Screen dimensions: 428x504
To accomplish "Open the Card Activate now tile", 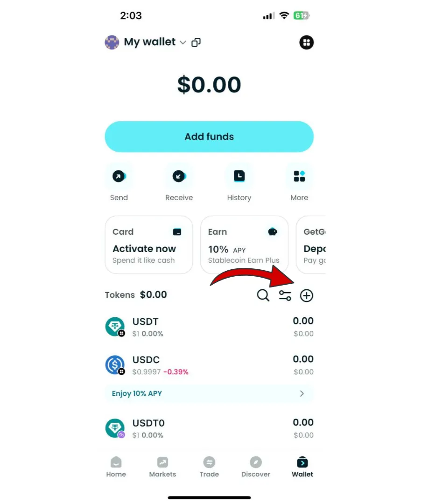I will (x=149, y=245).
